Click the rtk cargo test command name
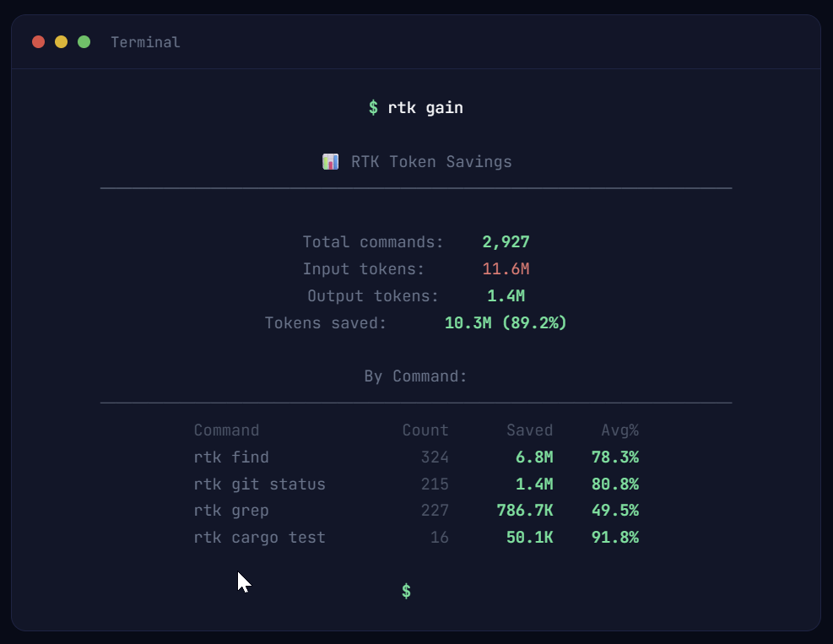This screenshot has height=644, width=833. 259,538
